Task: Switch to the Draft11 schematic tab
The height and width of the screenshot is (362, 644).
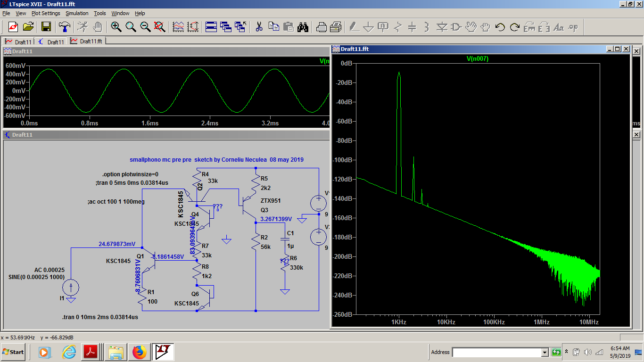Action: pyautogui.click(x=51, y=42)
